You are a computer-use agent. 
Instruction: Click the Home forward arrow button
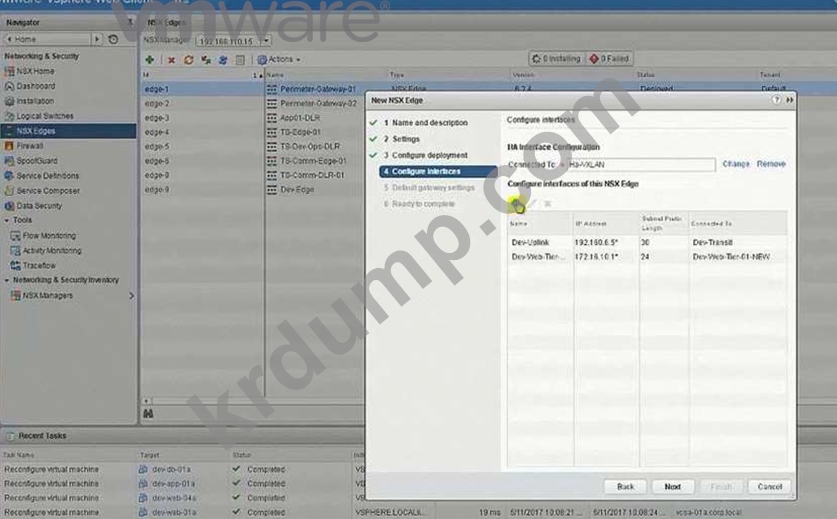point(97,39)
